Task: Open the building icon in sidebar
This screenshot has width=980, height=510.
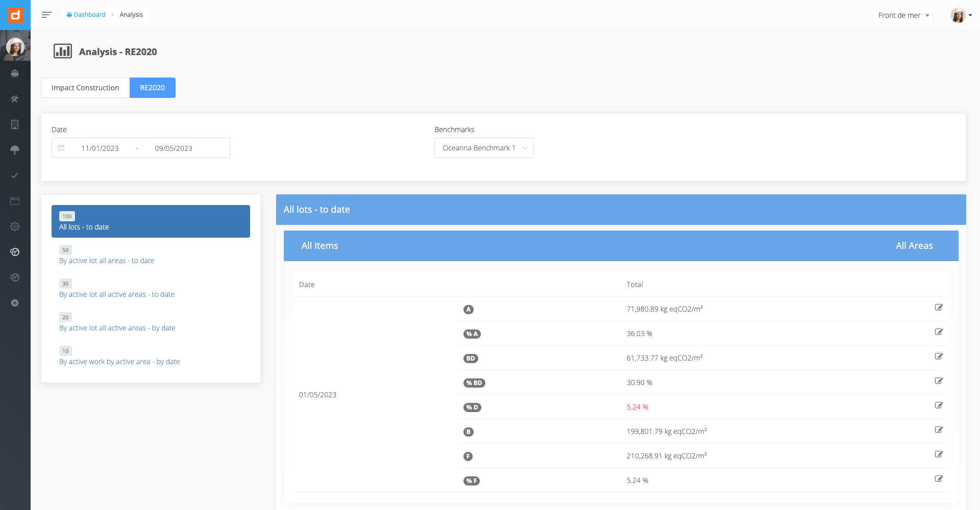Action: [15, 124]
